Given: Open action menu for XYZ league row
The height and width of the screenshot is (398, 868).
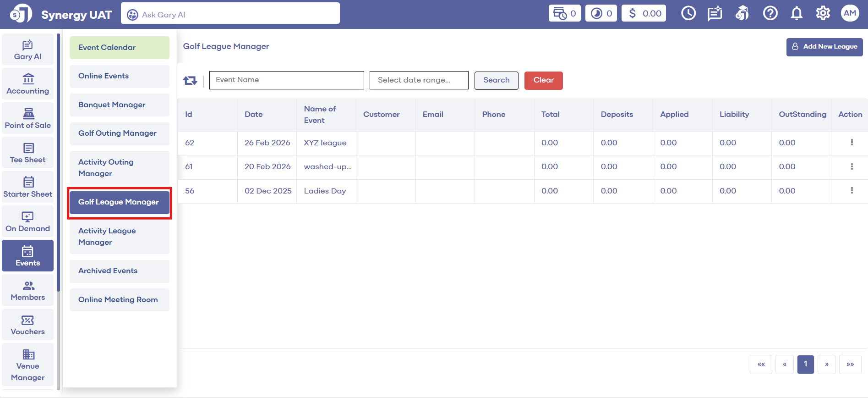Looking at the screenshot, I should (852, 143).
